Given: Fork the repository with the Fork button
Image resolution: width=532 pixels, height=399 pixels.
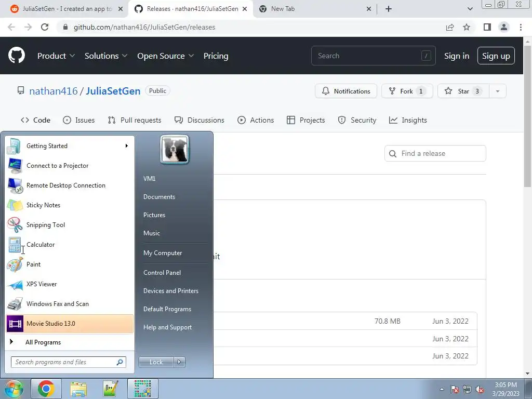Looking at the screenshot, I should (407, 91).
